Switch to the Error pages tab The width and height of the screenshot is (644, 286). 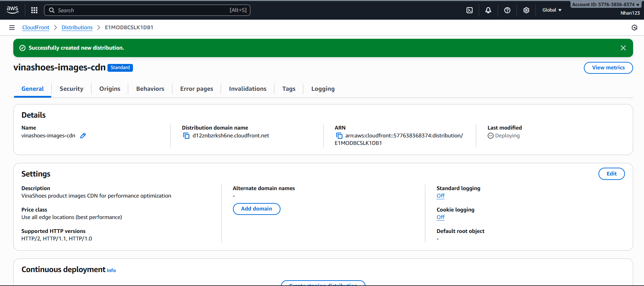click(x=197, y=89)
